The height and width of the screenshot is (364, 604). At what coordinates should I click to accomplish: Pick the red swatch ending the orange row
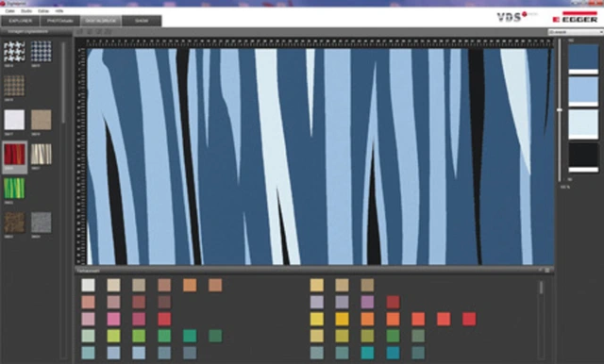pyautogui.click(x=469, y=319)
